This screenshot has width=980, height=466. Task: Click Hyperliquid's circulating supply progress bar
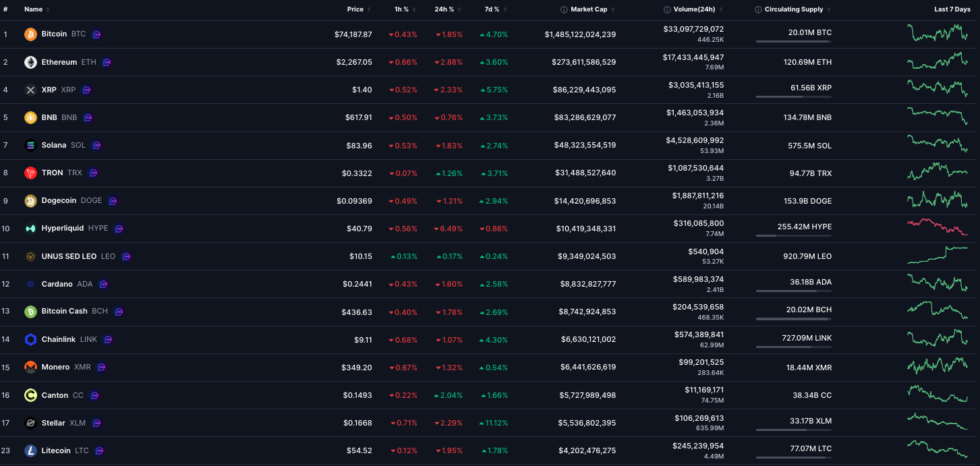[x=793, y=236]
